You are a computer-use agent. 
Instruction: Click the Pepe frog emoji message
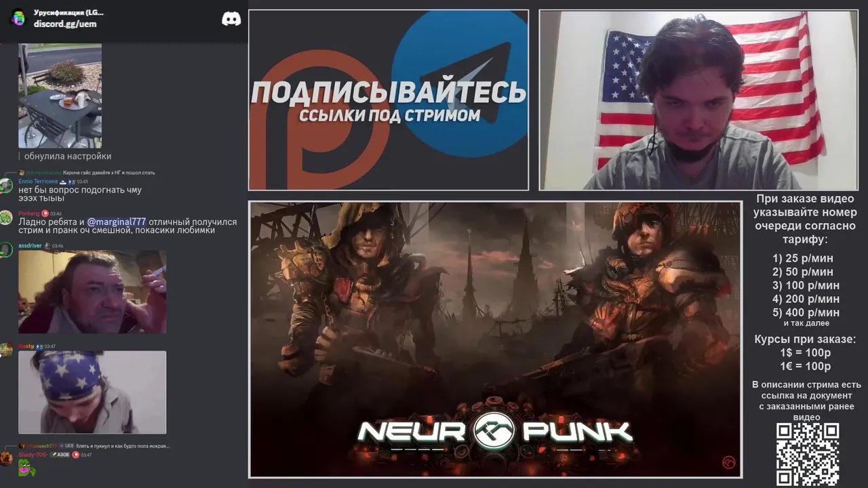(26, 467)
